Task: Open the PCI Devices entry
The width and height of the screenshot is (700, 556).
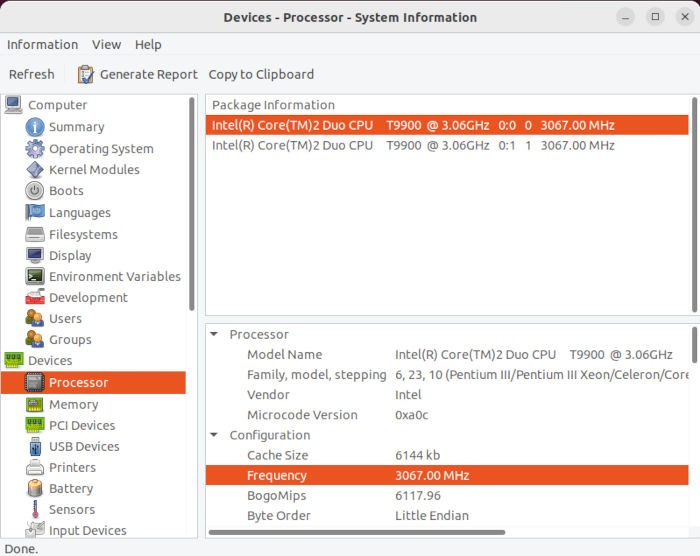Action: pos(82,425)
